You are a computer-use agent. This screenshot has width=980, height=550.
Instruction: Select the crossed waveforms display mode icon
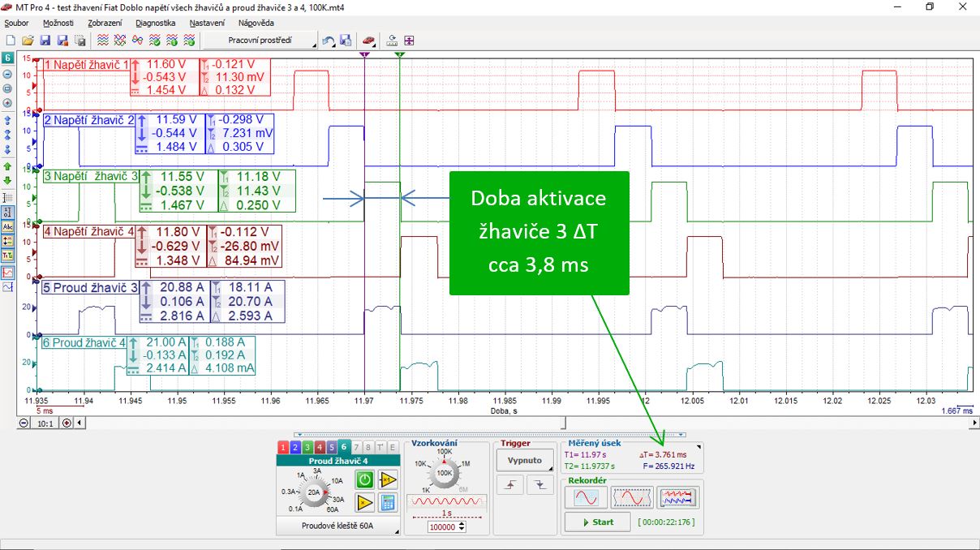coord(120,40)
